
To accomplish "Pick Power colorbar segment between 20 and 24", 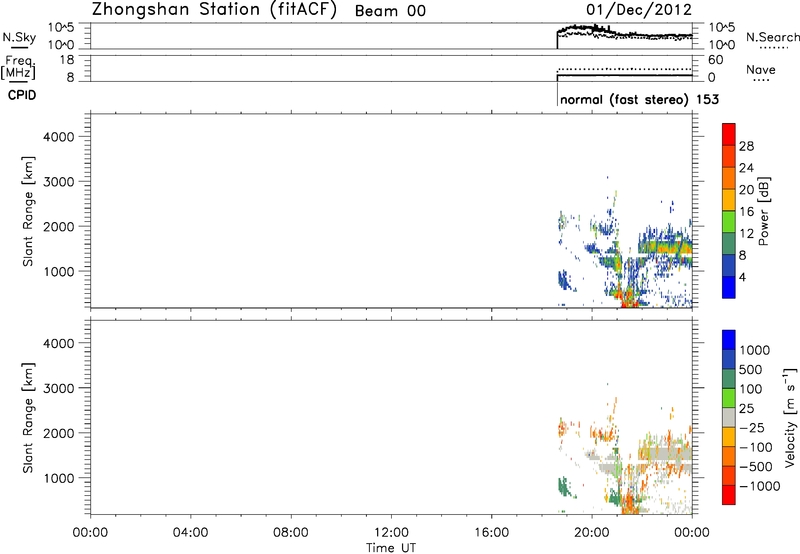I will pyautogui.click(x=729, y=178).
